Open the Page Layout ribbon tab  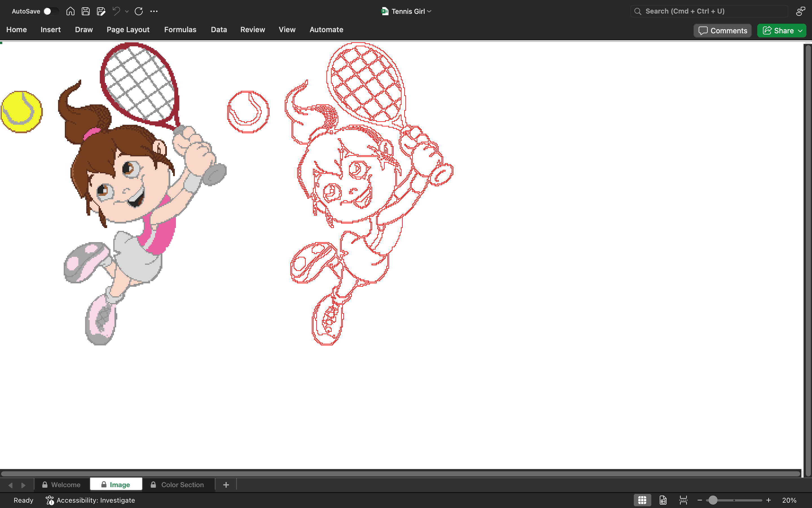point(128,30)
